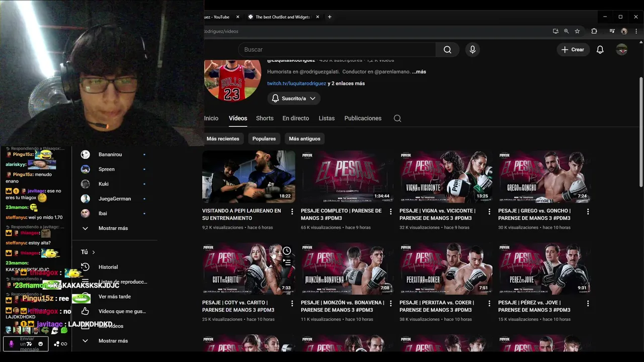Viewport: 644px width, 362px height.
Task: Search within channel magnifier icon
Action: point(397,118)
